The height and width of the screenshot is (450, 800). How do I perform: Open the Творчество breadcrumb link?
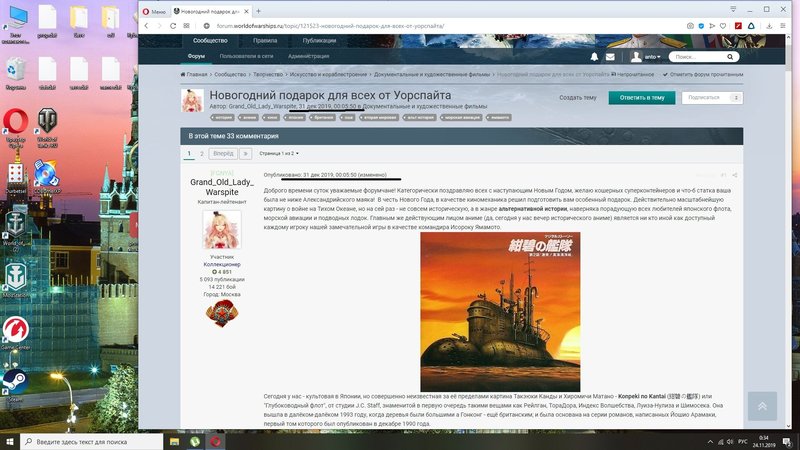268,74
